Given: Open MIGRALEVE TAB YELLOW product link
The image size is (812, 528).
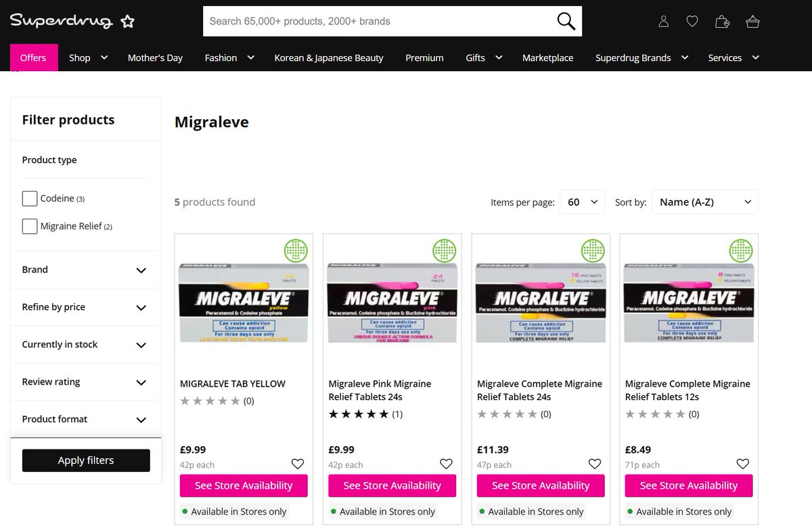Looking at the screenshot, I should [233, 384].
